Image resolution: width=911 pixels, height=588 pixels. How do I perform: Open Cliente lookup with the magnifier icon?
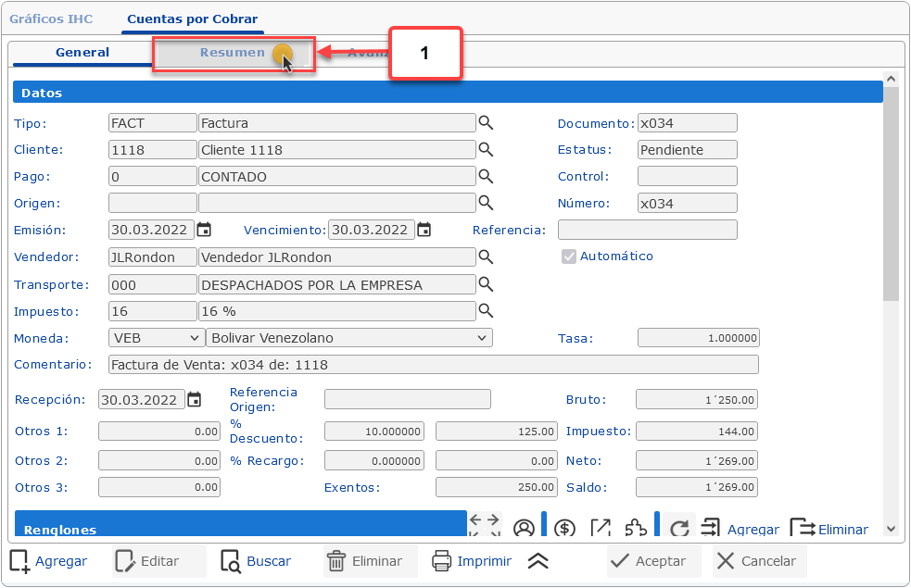pos(486,150)
